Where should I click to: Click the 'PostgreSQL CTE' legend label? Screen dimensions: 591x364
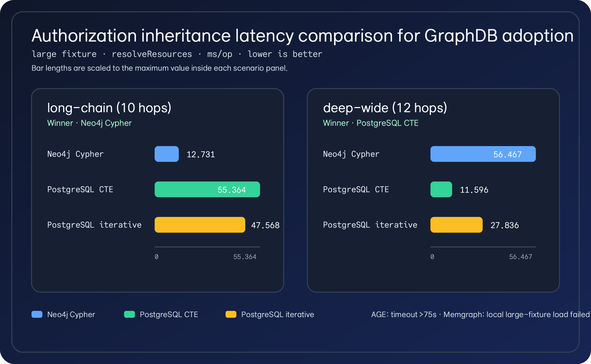pyautogui.click(x=169, y=315)
